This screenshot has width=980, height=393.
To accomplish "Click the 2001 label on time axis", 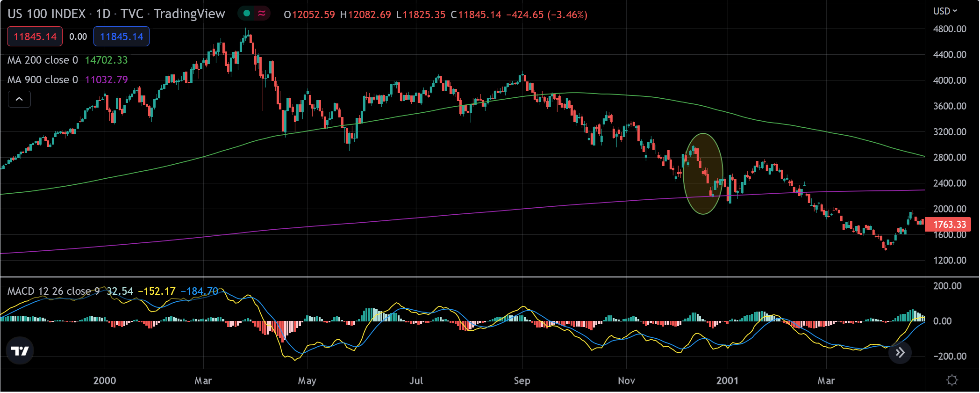I will pyautogui.click(x=728, y=380).
